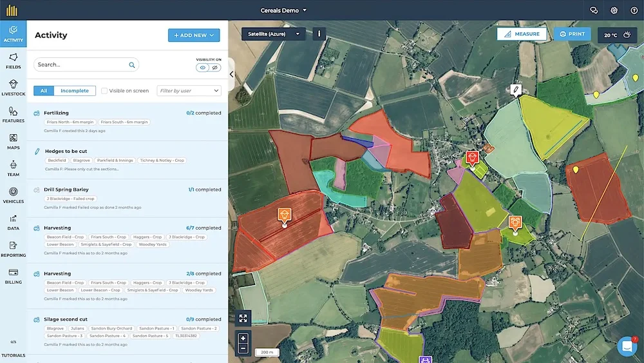Image resolution: width=644 pixels, height=363 pixels.
Task: Open the settings gear icon
Action: coord(614,10)
